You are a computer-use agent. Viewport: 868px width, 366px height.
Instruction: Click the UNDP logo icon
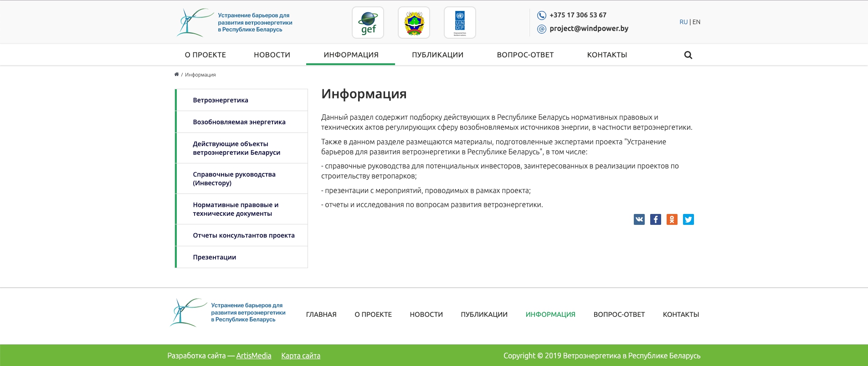(460, 23)
